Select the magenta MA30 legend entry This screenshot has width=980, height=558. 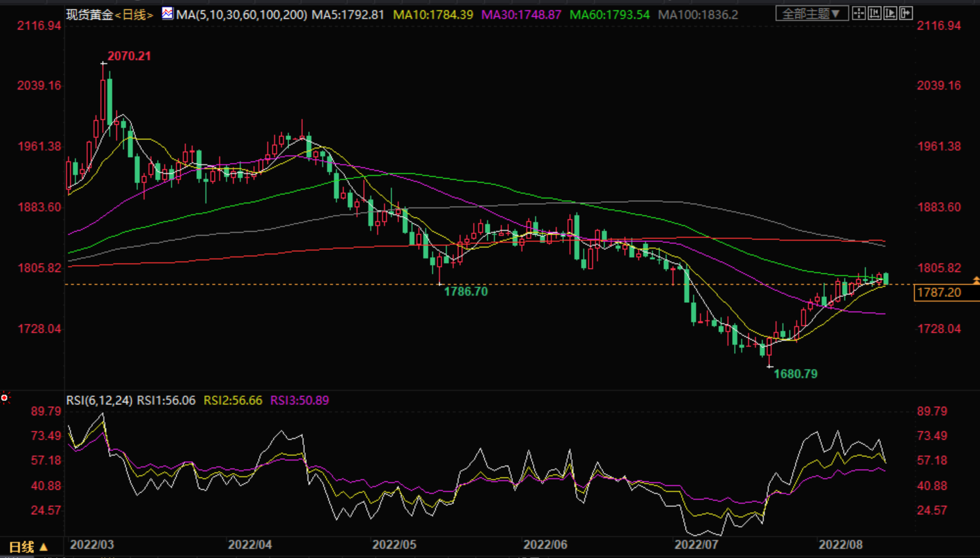[521, 14]
